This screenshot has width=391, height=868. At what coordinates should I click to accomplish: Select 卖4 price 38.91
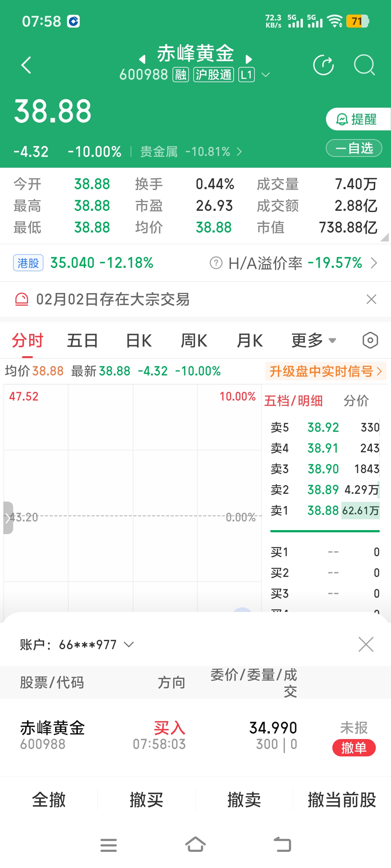click(x=323, y=448)
